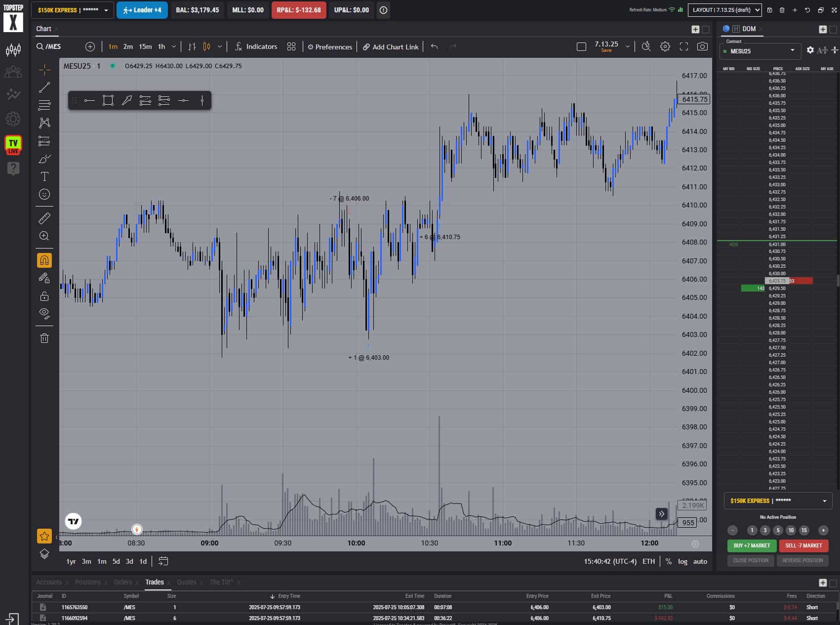The image size is (840, 625).
Task: Open the 7.13.25 chart layout chevron
Action: (628, 46)
